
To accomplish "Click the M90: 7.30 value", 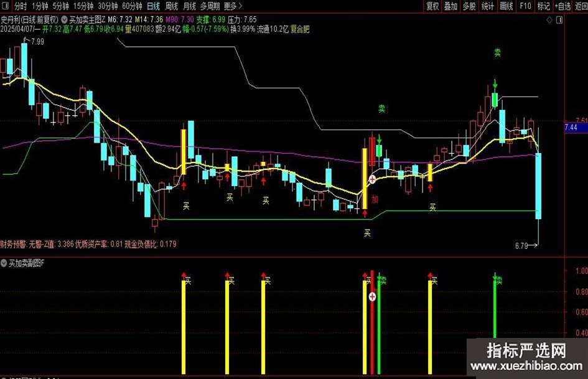I will (x=180, y=19).
